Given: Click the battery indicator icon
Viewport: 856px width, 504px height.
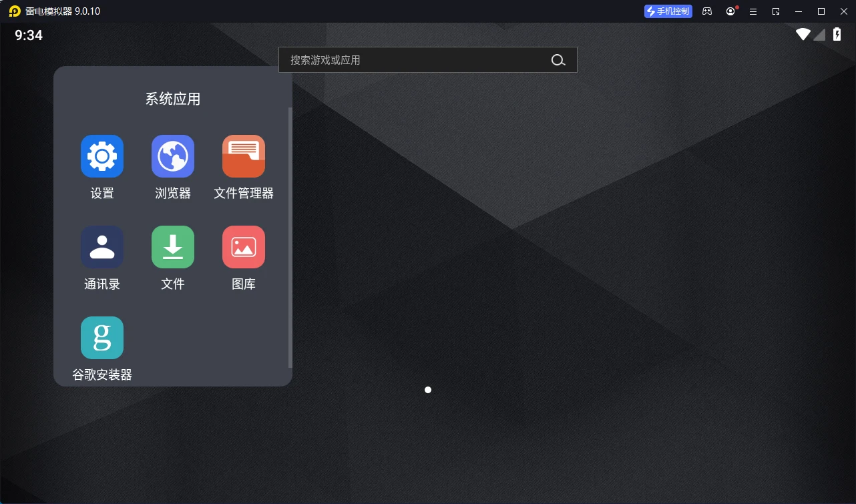Looking at the screenshot, I should click(837, 34).
